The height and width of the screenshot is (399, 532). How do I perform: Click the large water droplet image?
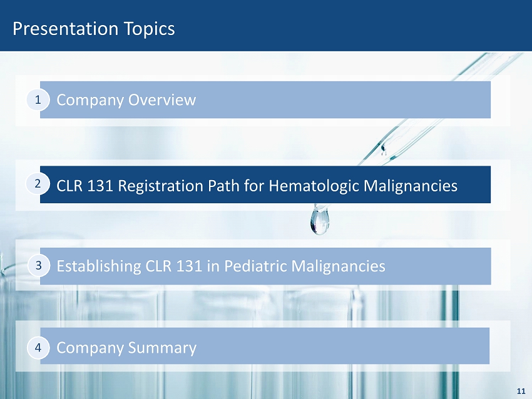coord(319,221)
